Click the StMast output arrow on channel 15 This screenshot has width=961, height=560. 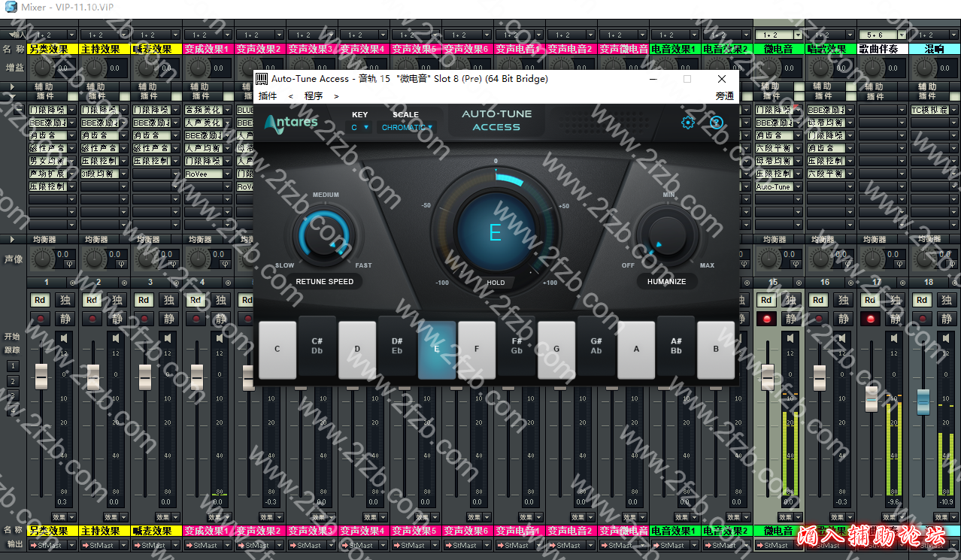[x=759, y=546]
